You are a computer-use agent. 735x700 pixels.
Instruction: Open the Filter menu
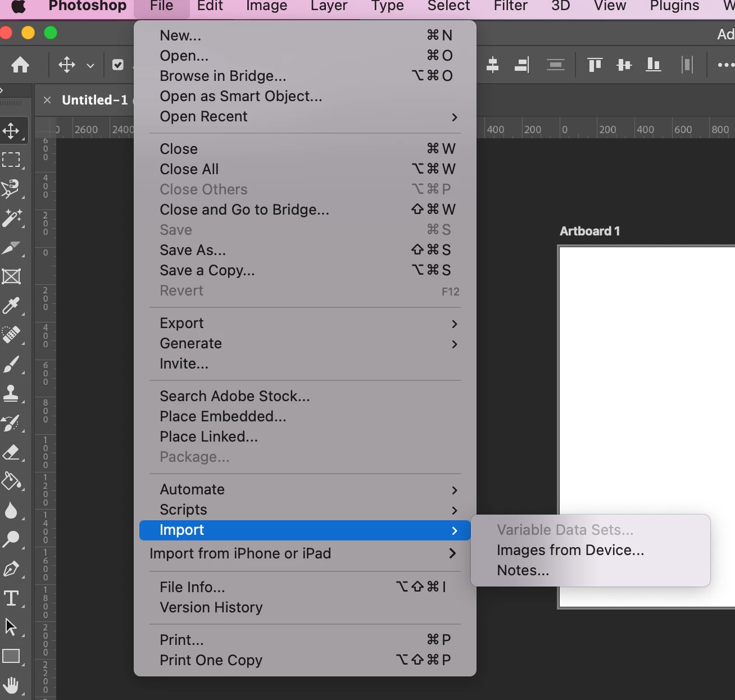[510, 7]
